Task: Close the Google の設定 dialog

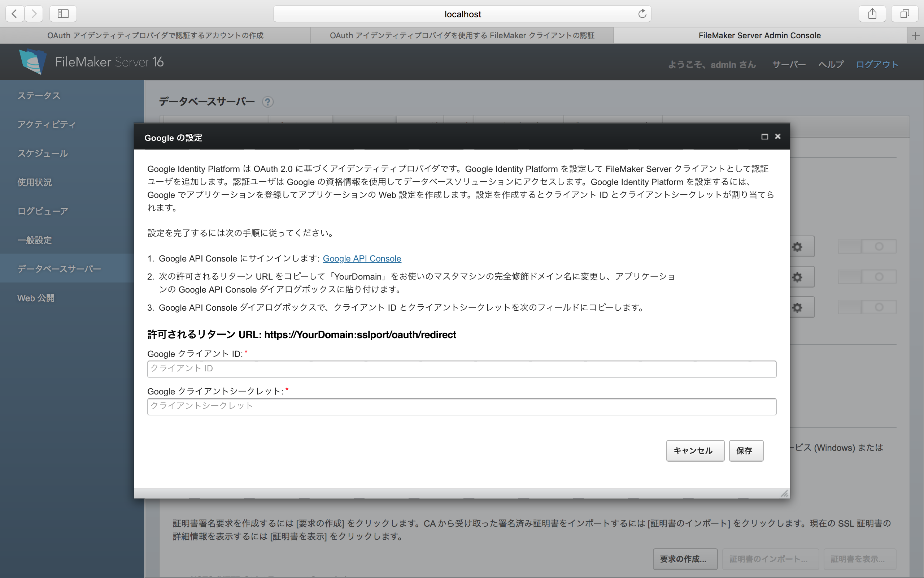Action: 778,137
